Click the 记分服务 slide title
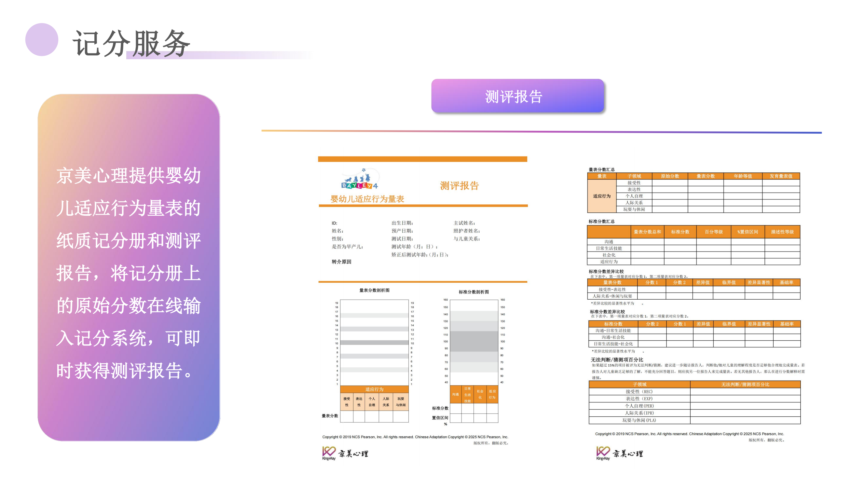Screen dimensions: 868x488 (x=131, y=43)
